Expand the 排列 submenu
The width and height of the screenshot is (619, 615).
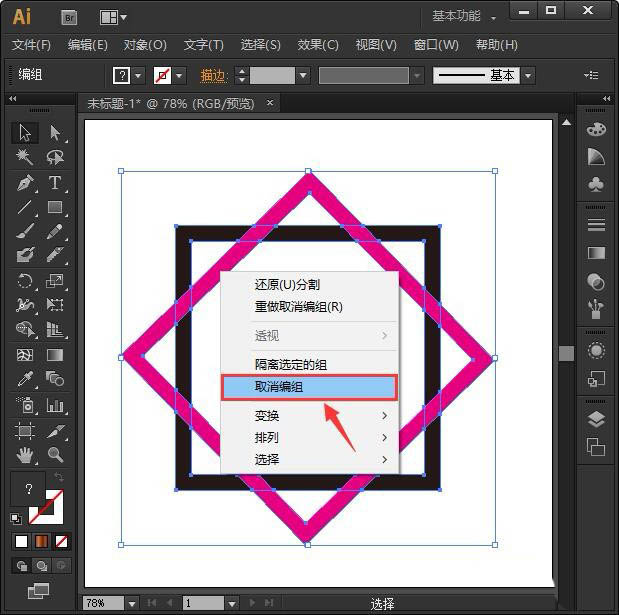coord(310,437)
